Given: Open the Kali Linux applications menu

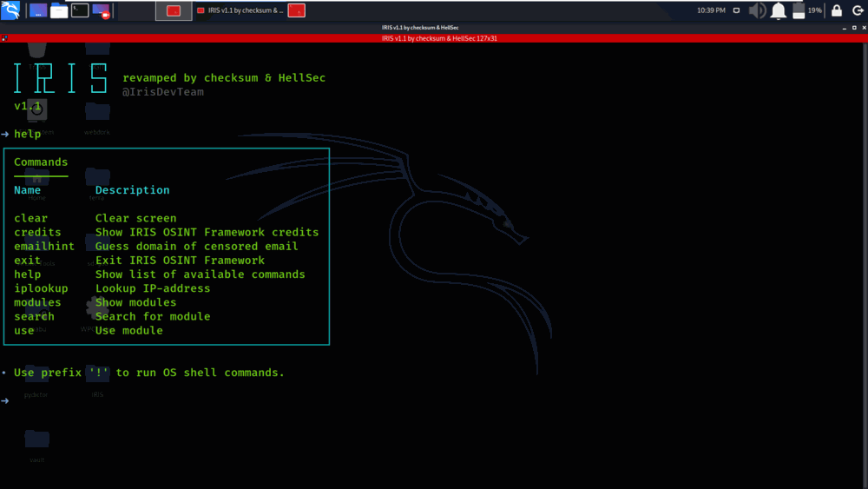Looking at the screenshot, I should (10, 10).
